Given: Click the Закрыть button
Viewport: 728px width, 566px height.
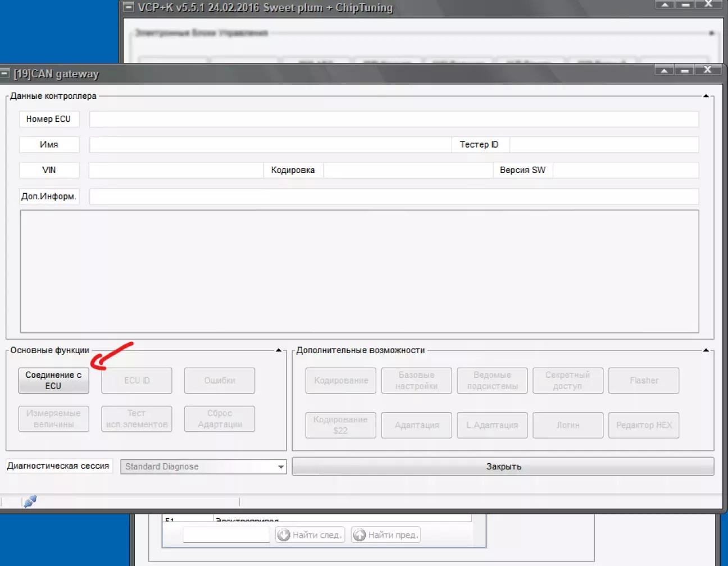Looking at the screenshot, I should point(503,467).
